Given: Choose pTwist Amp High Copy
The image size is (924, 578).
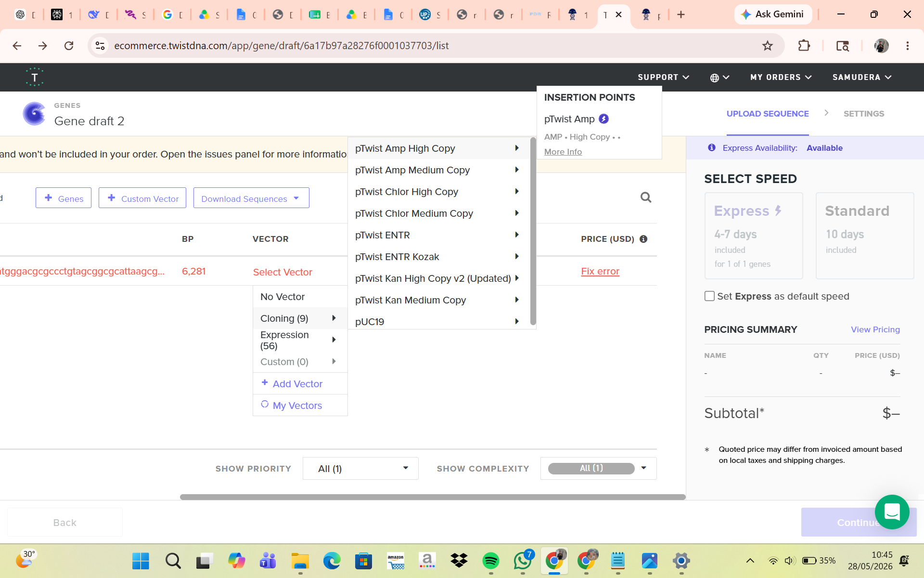Looking at the screenshot, I should click(438, 148).
